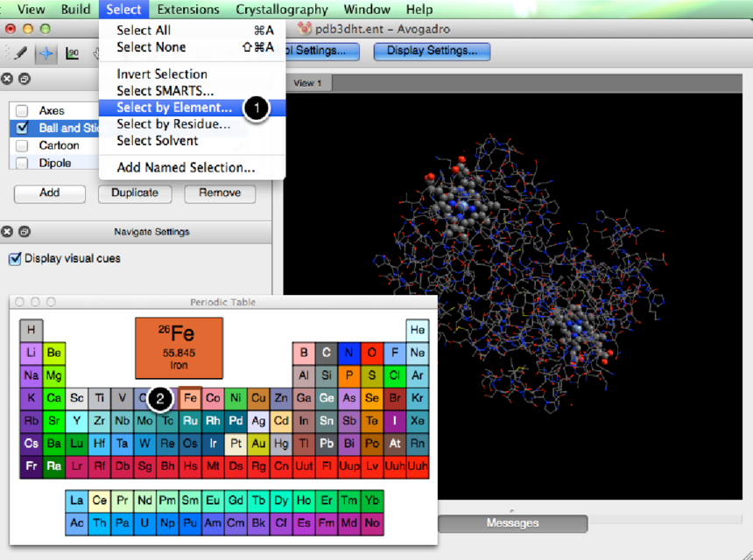Close the Display Types panel

click(8, 79)
